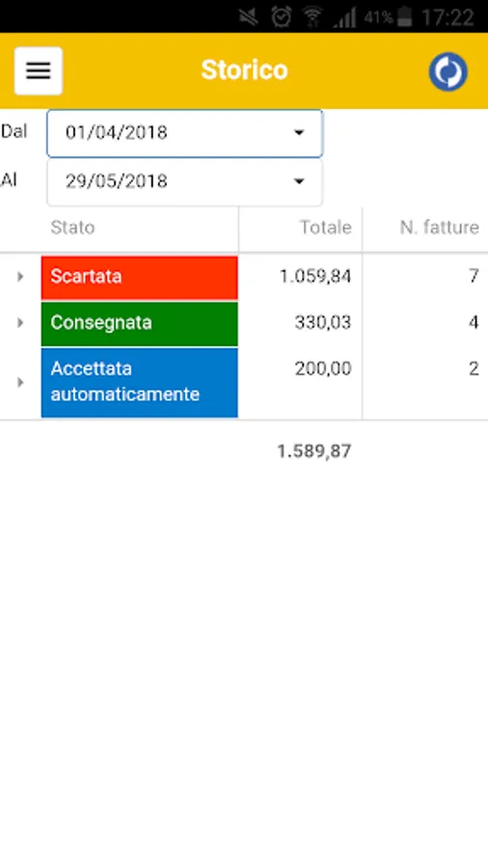Open the Al date dropdown arrow
This screenshot has height=868, width=488.
(299, 181)
